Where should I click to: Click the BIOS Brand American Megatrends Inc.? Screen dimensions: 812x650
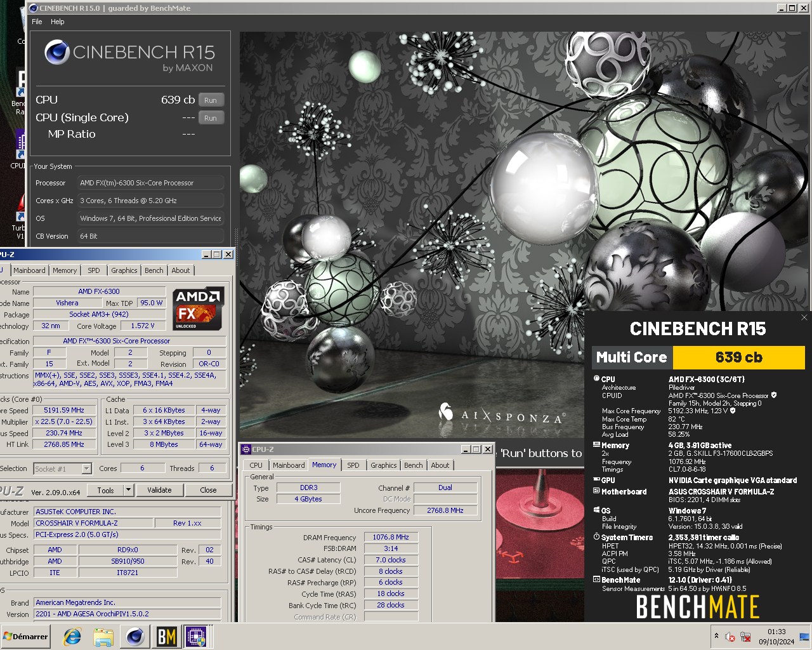(127, 602)
